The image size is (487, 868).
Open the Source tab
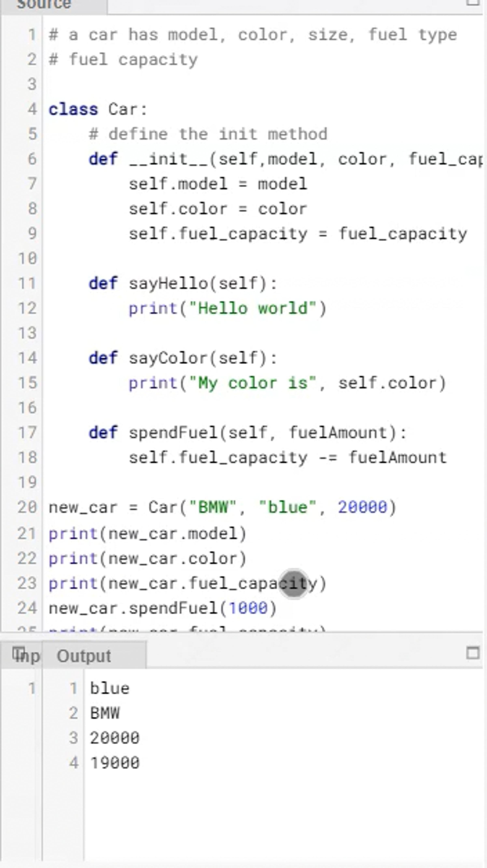point(44,5)
